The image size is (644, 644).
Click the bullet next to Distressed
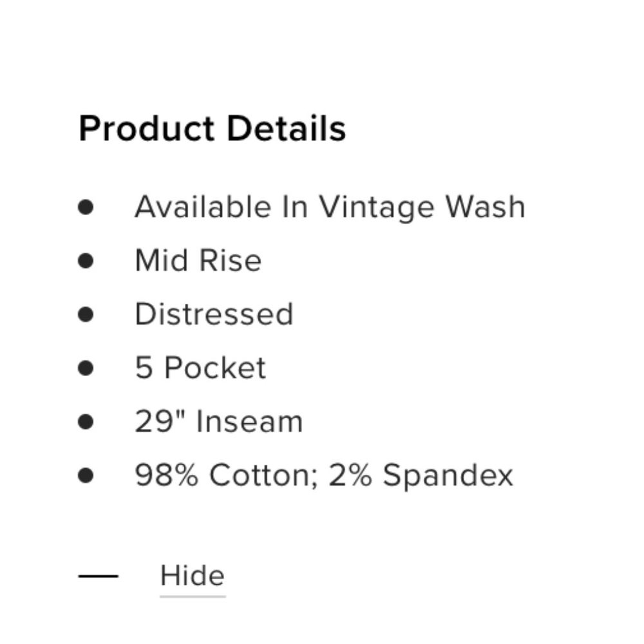86,314
